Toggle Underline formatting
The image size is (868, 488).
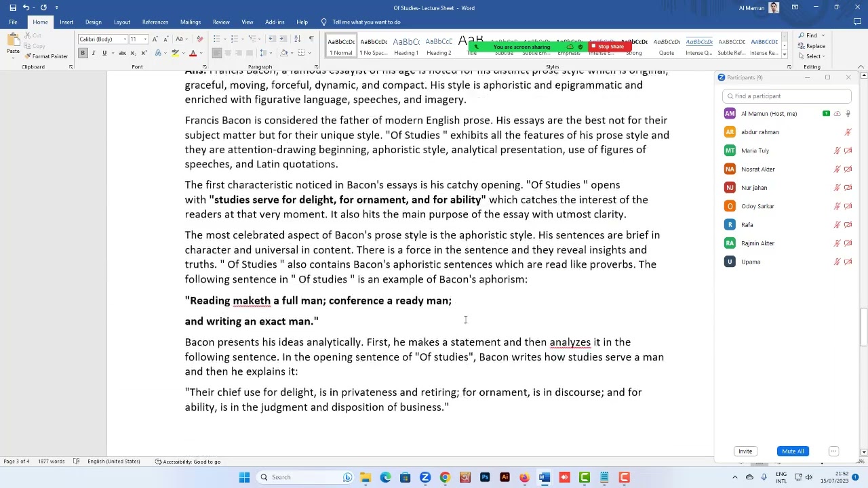(104, 53)
